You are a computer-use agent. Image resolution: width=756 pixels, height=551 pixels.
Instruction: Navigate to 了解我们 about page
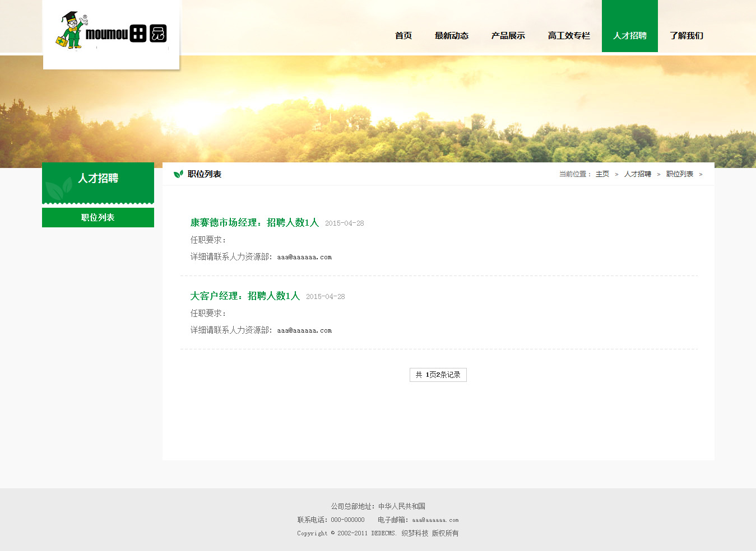(x=687, y=35)
